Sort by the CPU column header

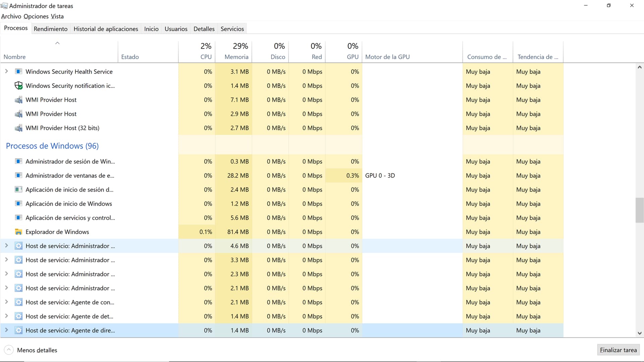(197, 52)
